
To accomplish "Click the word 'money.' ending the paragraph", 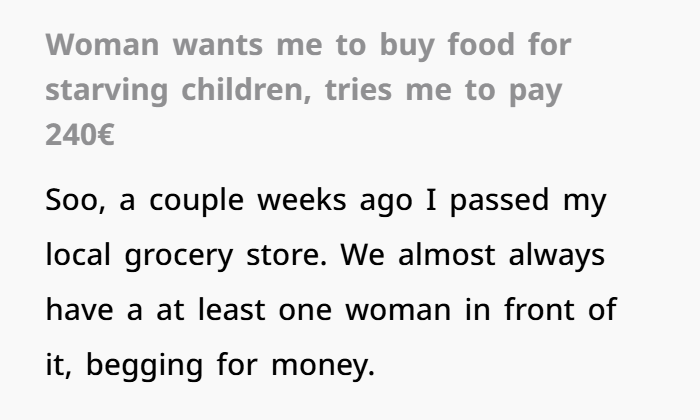I will 323,367.
